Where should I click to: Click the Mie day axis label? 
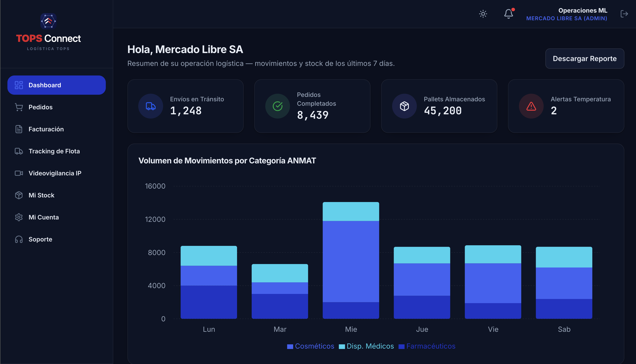351,329
